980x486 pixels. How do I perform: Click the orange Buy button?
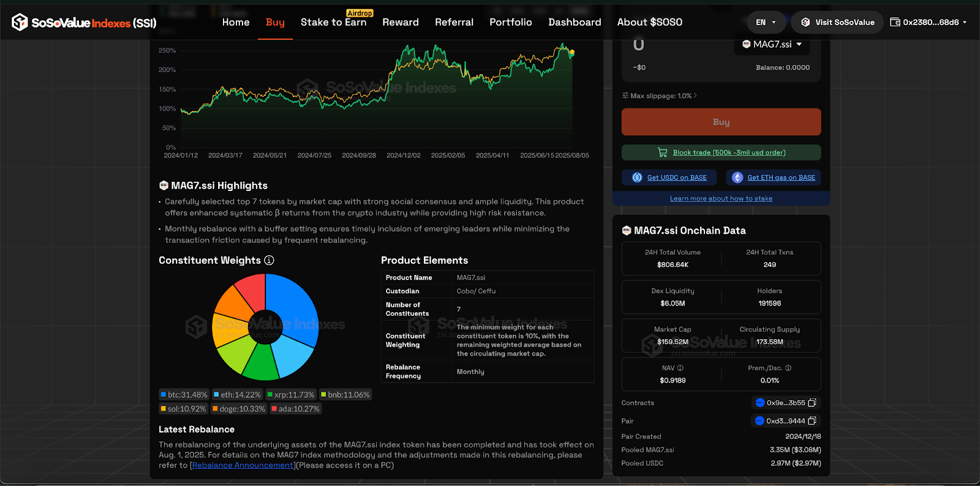click(x=721, y=122)
